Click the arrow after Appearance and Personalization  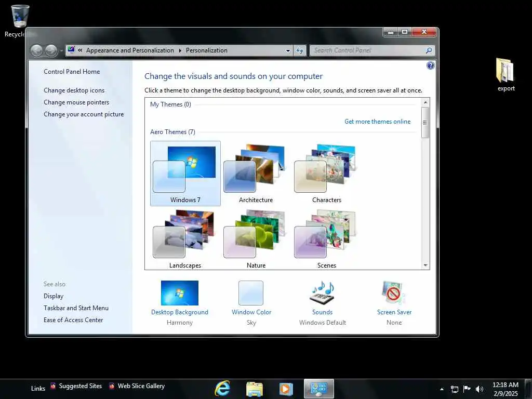[x=180, y=50]
